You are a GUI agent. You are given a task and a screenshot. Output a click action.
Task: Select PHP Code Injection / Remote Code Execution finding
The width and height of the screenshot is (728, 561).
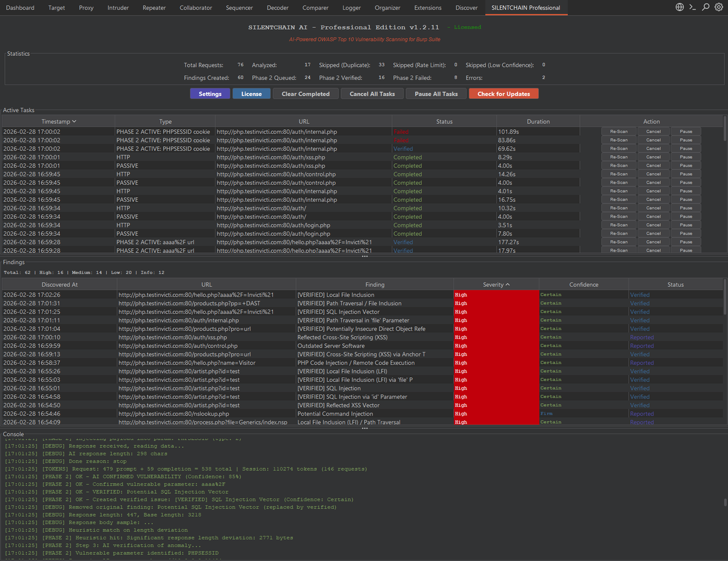click(363, 363)
